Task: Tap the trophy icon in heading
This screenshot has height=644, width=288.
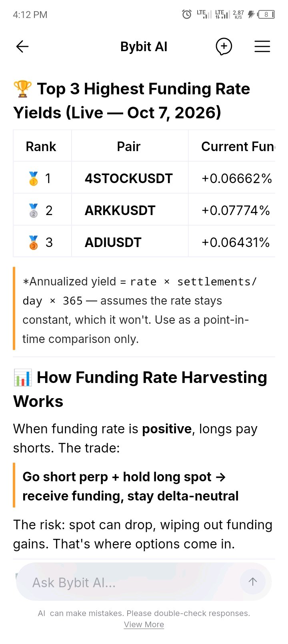Action: point(22,89)
